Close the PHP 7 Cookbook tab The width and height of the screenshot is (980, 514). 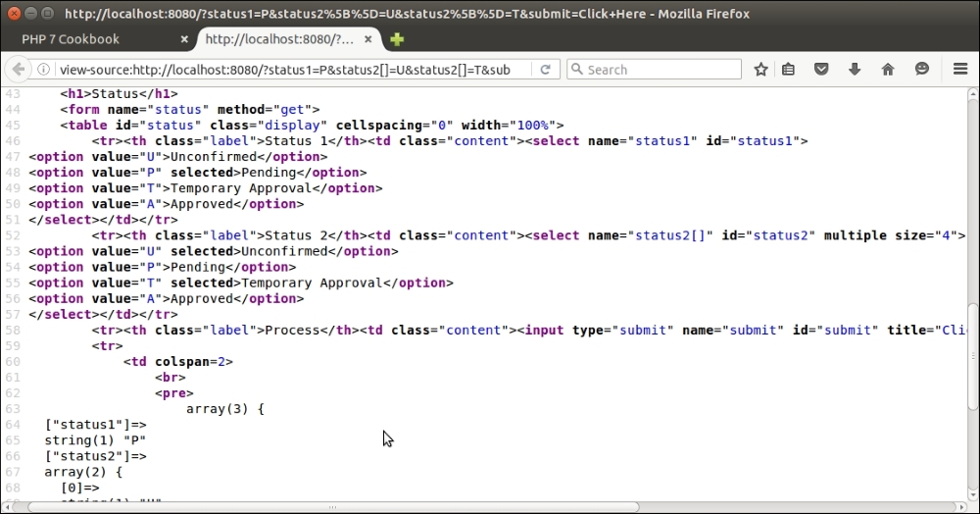pyautogui.click(x=184, y=39)
